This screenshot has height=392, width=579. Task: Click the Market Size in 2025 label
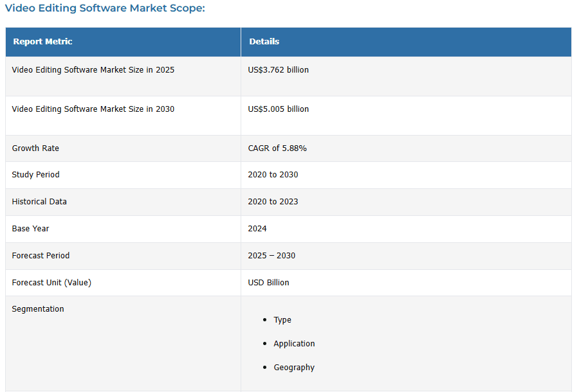coord(93,70)
